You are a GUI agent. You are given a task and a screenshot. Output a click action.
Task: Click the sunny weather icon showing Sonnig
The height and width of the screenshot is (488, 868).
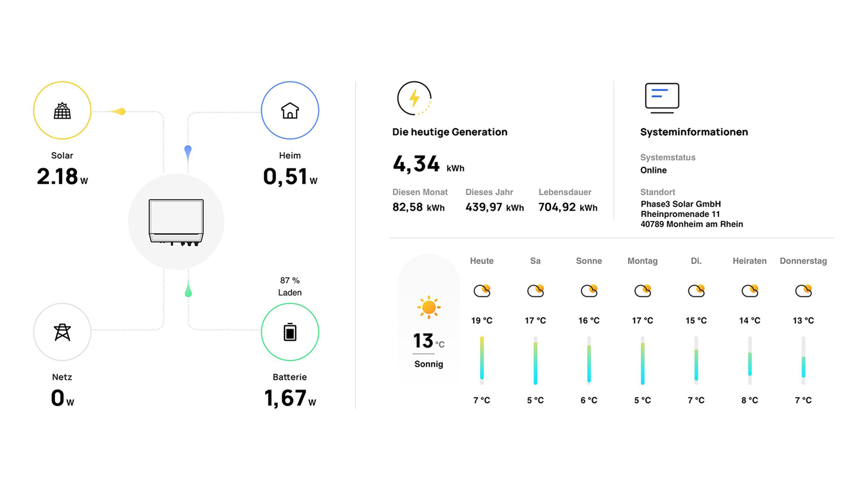pos(428,306)
